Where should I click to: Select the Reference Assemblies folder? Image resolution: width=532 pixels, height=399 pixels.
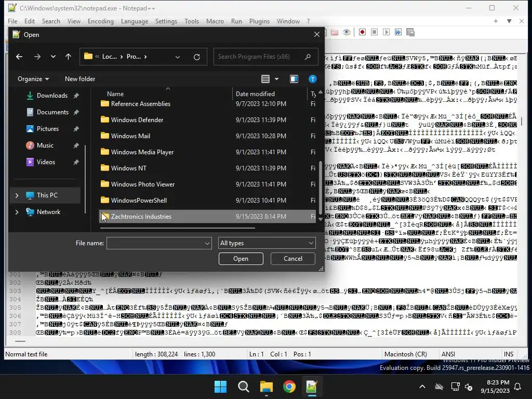tap(208, 104)
